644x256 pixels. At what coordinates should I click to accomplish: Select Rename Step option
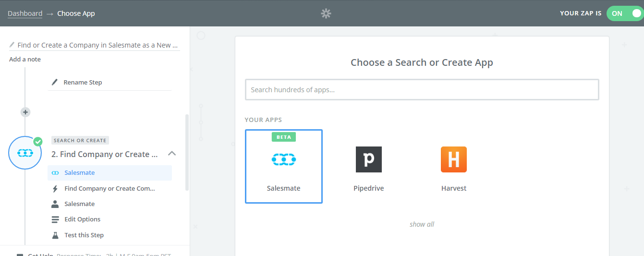83,82
